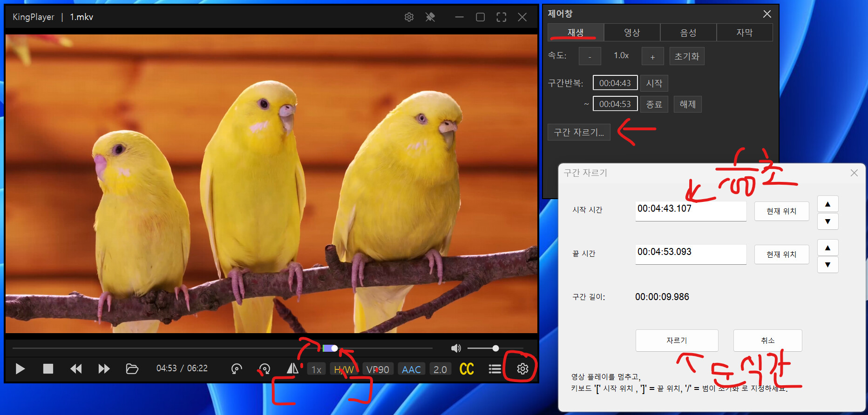The height and width of the screenshot is (415, 868).
Task: Click the volume slider handle
Action: click(x=495, y=348)
